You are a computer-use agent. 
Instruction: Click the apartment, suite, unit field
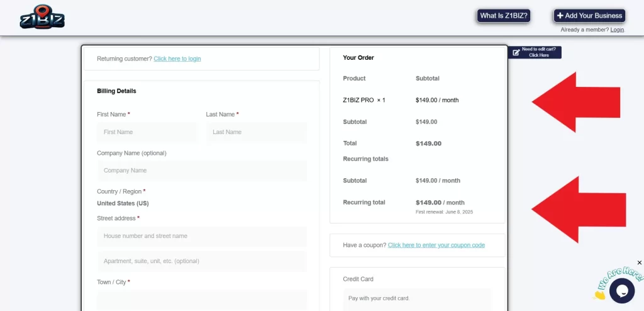click(x=202, y=261)
